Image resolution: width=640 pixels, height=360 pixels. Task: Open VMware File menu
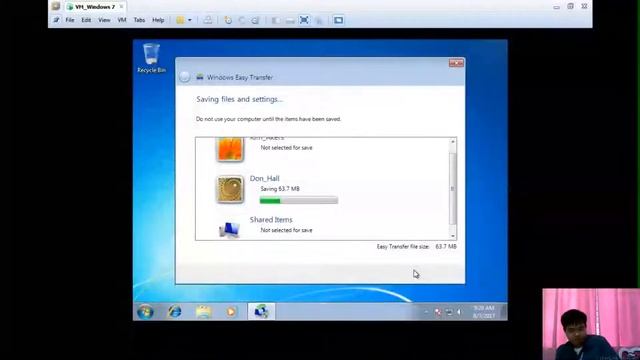70,20
